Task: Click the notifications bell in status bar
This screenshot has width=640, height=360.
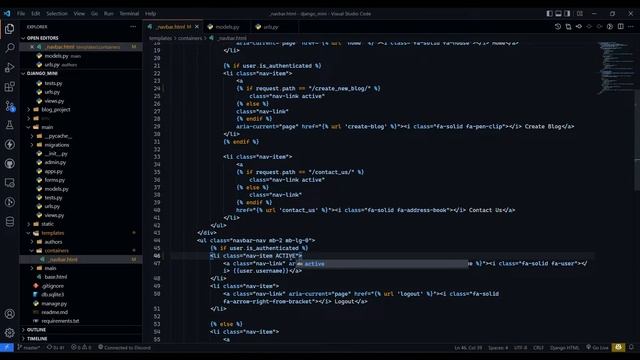Action: click(x=631, y=347)
